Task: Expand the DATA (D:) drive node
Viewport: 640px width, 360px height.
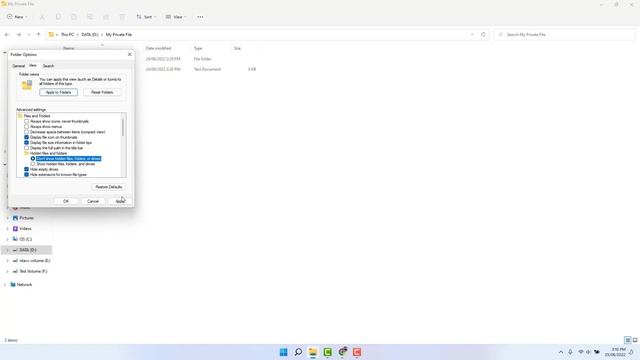Action: (7, 250)
